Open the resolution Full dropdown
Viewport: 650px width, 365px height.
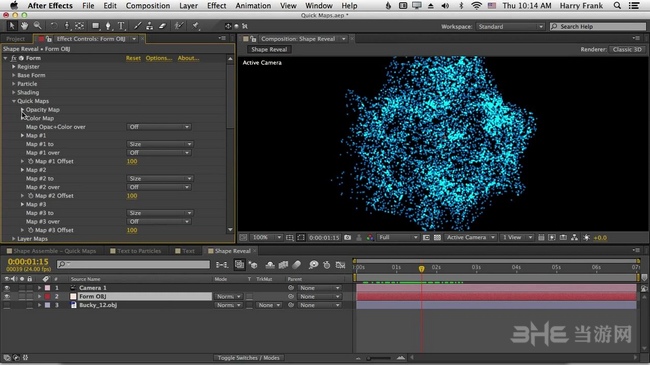point(398,238)
